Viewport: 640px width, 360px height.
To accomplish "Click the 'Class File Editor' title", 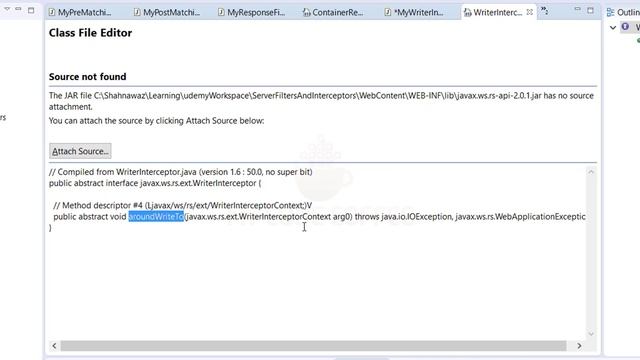I will (x=90, y=33).
